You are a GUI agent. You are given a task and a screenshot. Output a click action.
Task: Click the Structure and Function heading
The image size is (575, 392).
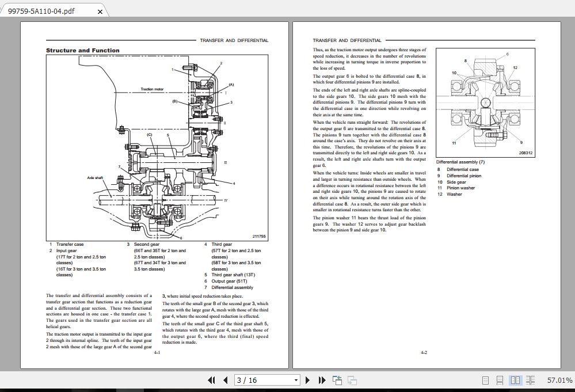[82, 51]
